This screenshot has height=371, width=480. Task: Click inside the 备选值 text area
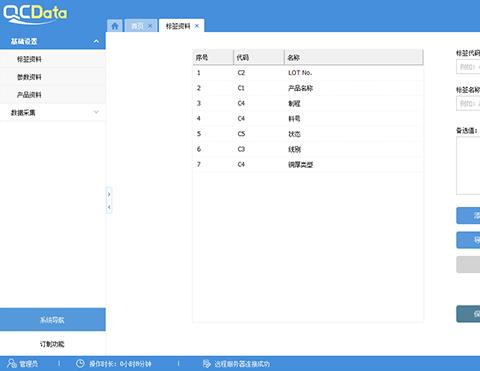point(468,165)
